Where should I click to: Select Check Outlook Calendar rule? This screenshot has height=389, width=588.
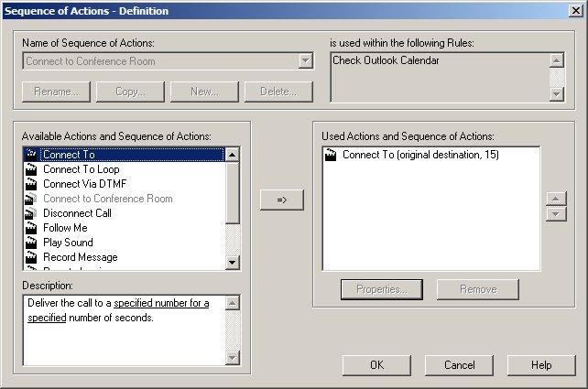[x=386, y=60]
